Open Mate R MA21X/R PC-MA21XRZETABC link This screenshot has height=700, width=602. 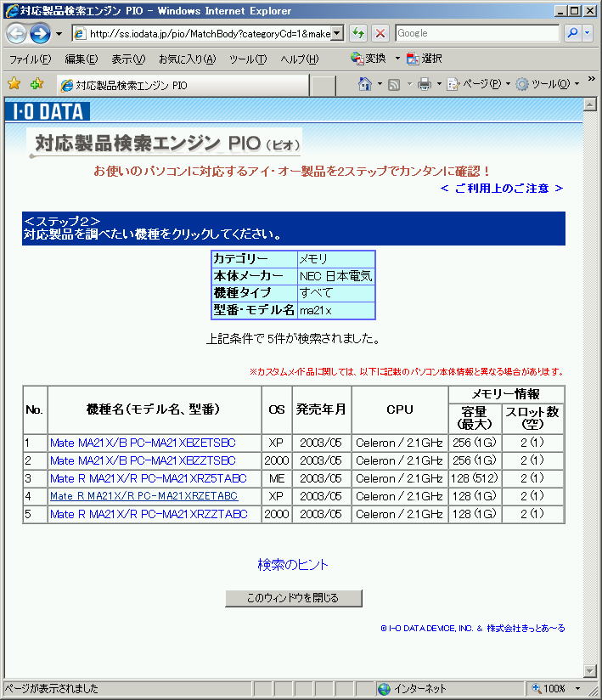(143, 496)
